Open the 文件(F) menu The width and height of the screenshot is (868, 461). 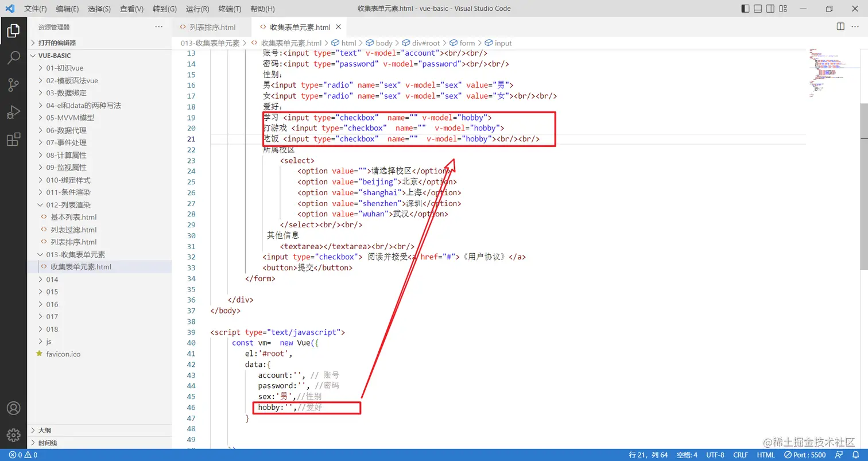pos(36,9)
